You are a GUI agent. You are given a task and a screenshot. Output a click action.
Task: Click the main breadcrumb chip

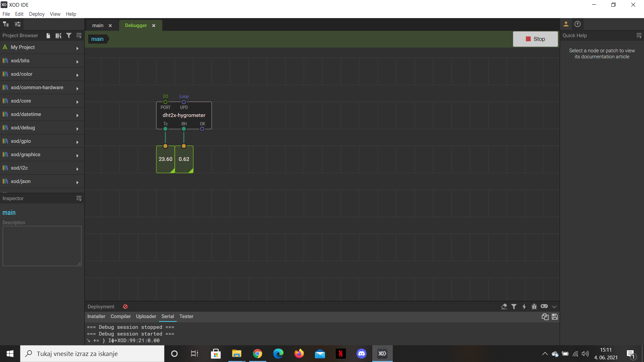coord(98,39)
